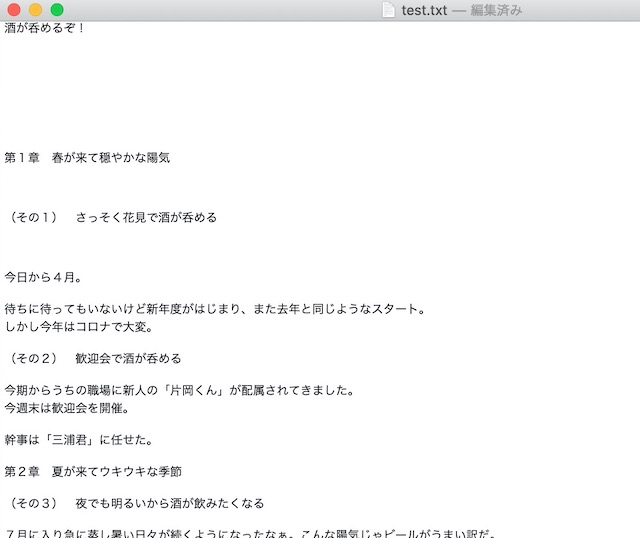Place cursor in line 今週末は歓迎会を開催。

coord(67,407)
